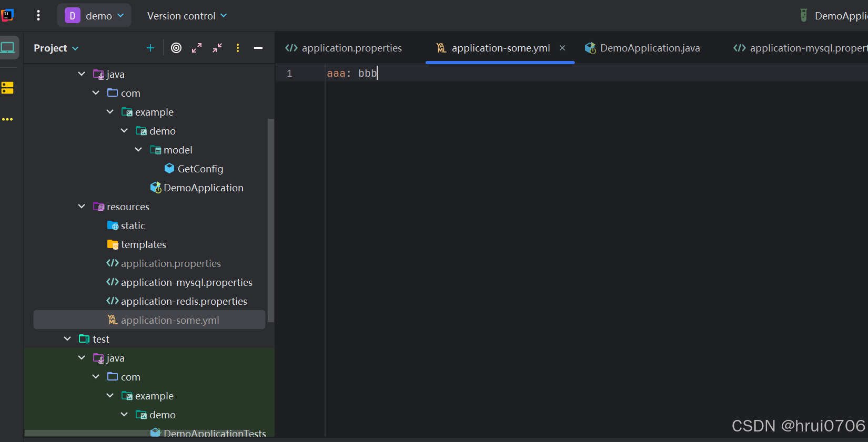
Task: Click the resources folder icon
Action: tap(98, 207)
